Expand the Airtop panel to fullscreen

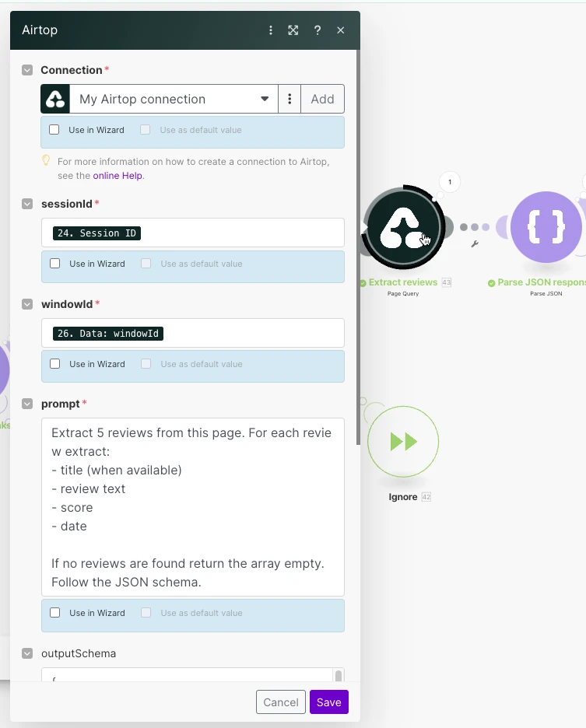[293, 30]
